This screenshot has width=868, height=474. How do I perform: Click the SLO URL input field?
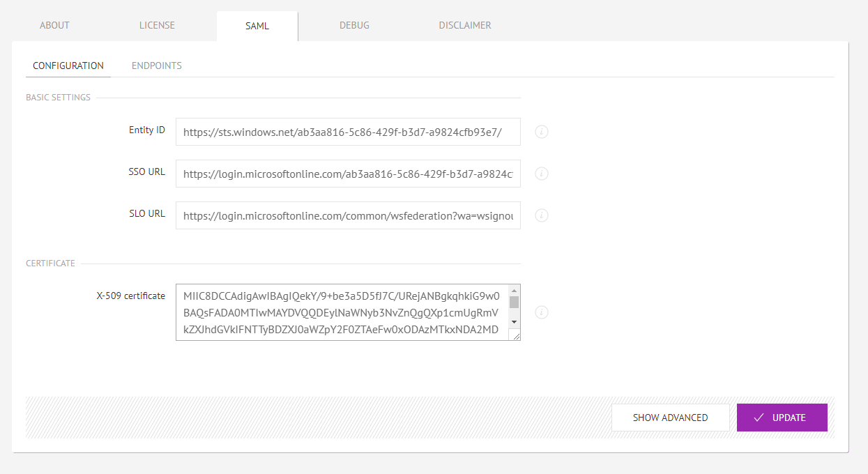348,215
